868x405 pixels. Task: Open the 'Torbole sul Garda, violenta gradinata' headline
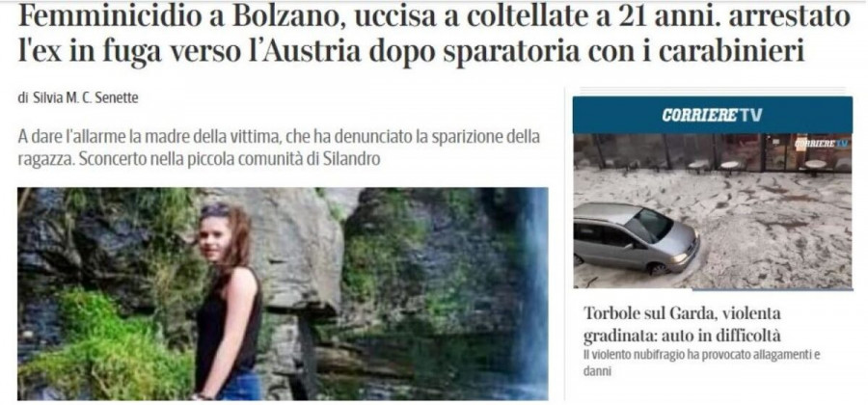(682, 324)
